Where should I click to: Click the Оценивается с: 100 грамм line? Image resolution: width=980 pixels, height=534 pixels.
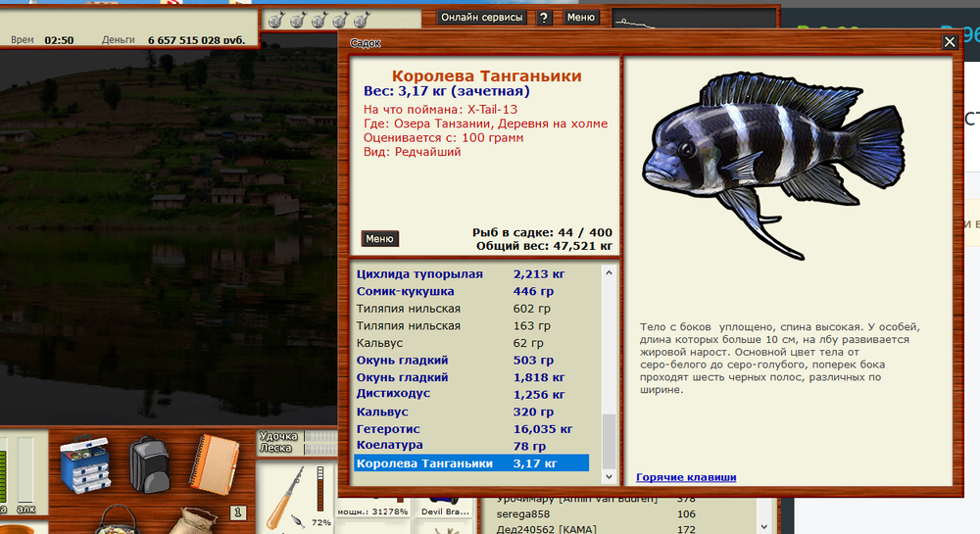(443, 137)
